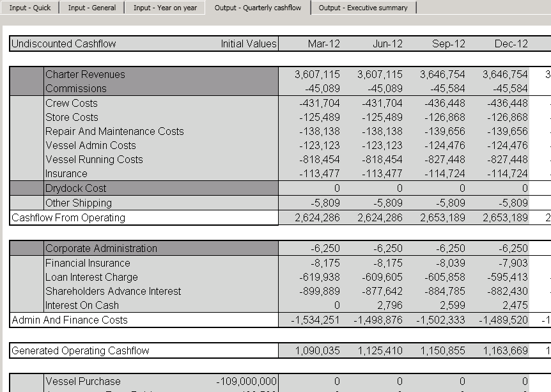Click Jun-12 Interest On Cash value 2,796

[389, 306]
